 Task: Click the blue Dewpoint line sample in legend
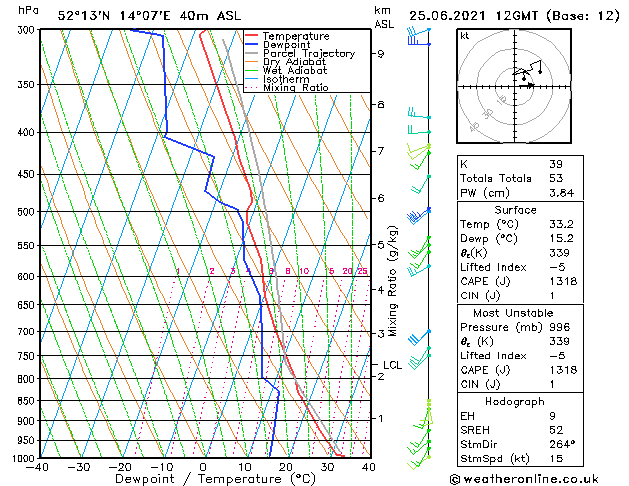pos(252,44)
